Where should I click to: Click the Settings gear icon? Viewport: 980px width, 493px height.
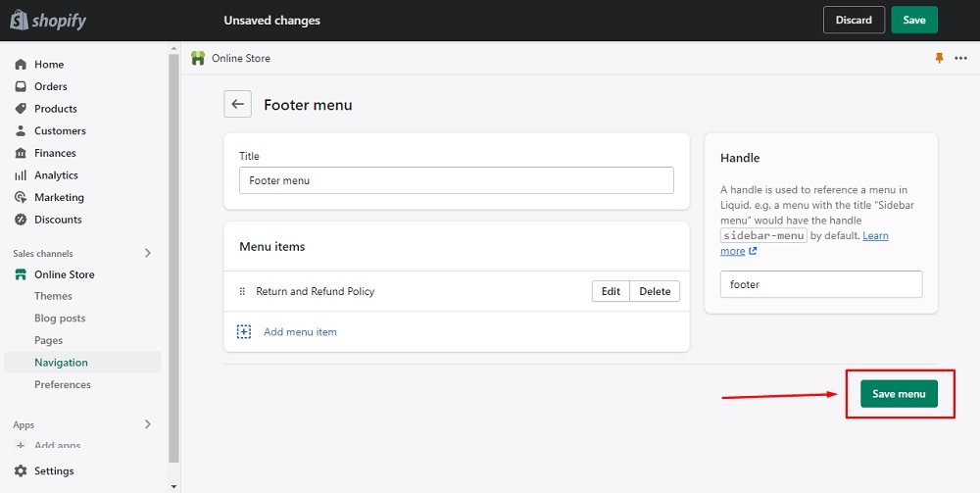21,471
